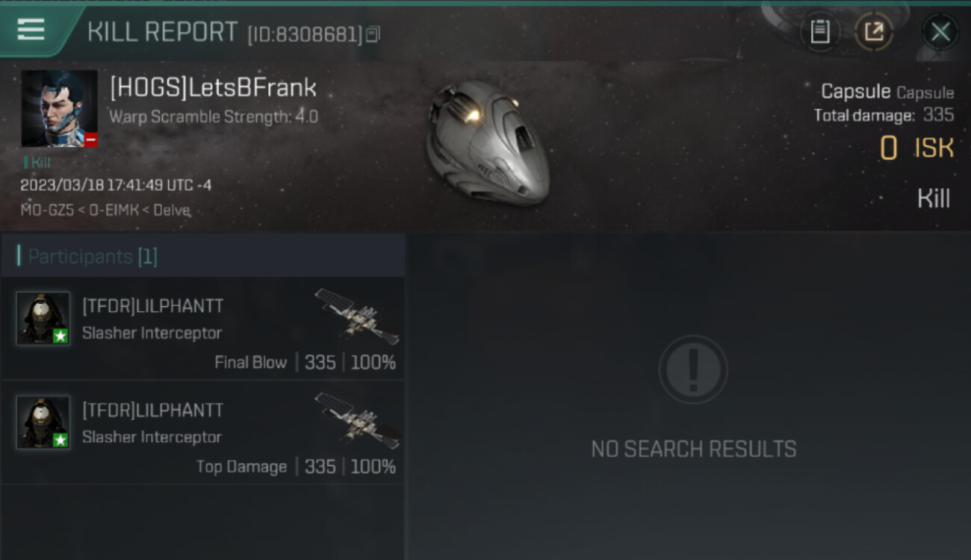Open the clipboard notes icon

(x=820, y=31)
